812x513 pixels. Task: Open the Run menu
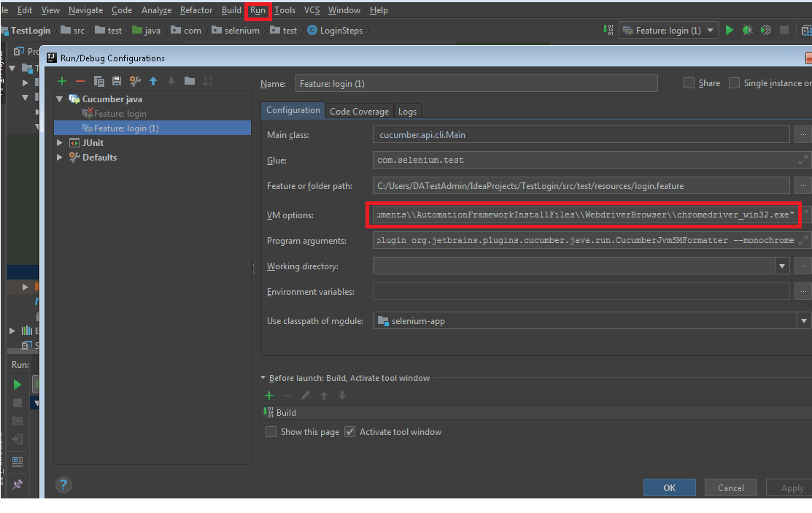pos(258,9)
